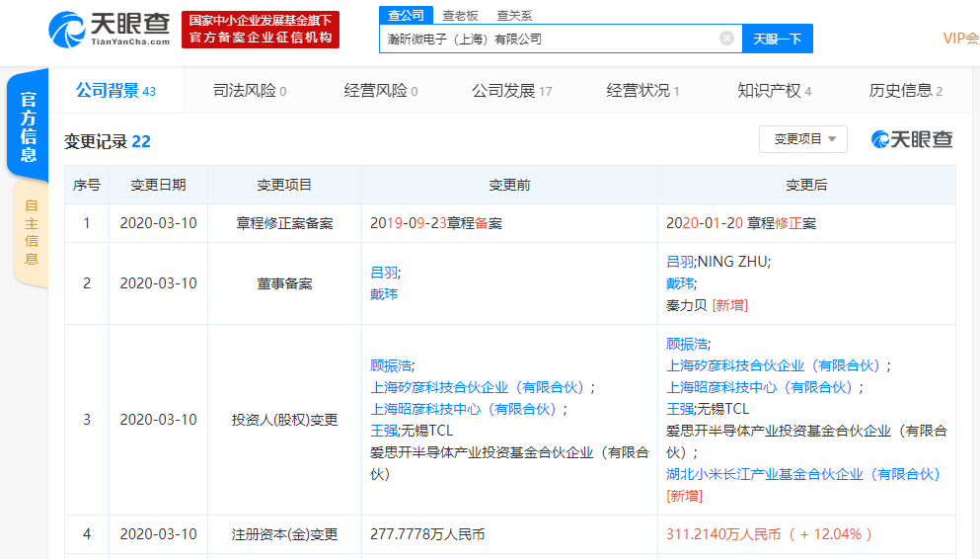Click the 变更后 column header
Viewport: 980px width, 559px height.
[806, 185]
